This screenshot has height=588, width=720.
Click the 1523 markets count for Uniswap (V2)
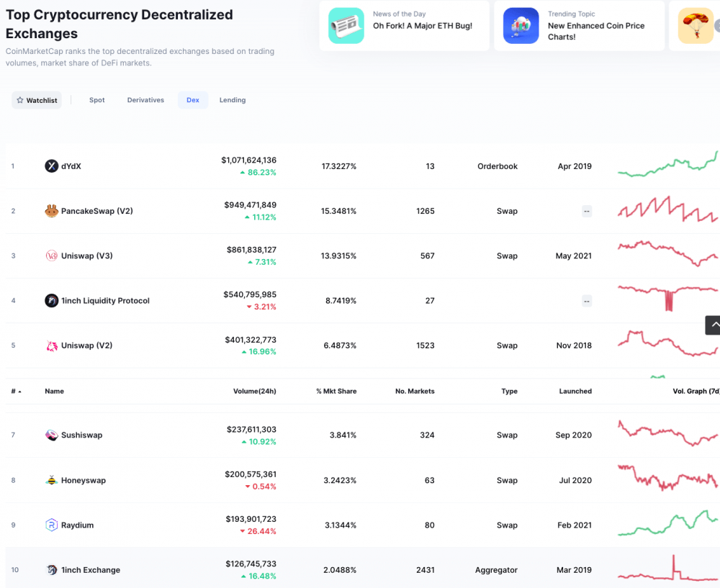(426, 345)
